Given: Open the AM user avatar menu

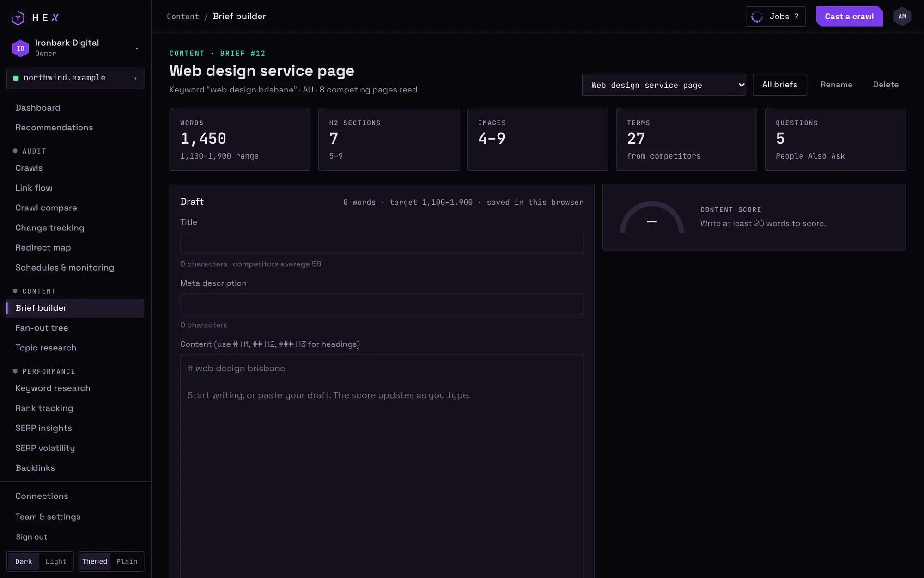Looking at the screenshot, I should [x=902, y=17].
